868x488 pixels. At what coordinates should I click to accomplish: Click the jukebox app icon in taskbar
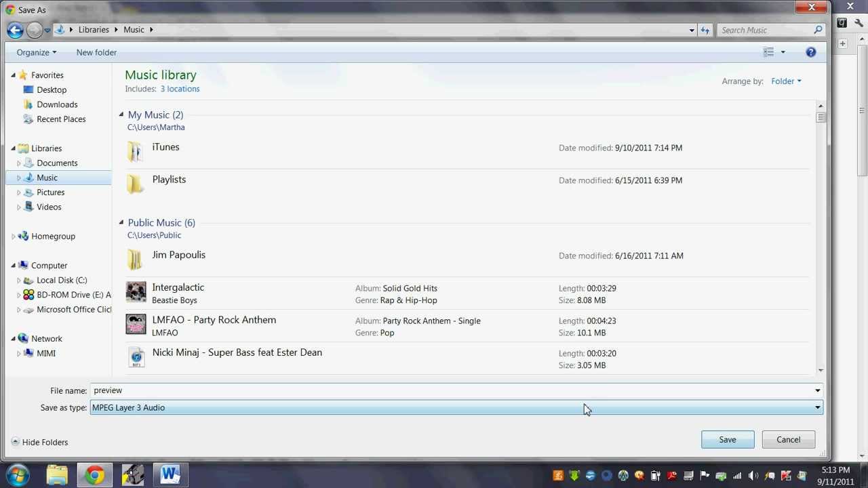(x=133, y=475)
